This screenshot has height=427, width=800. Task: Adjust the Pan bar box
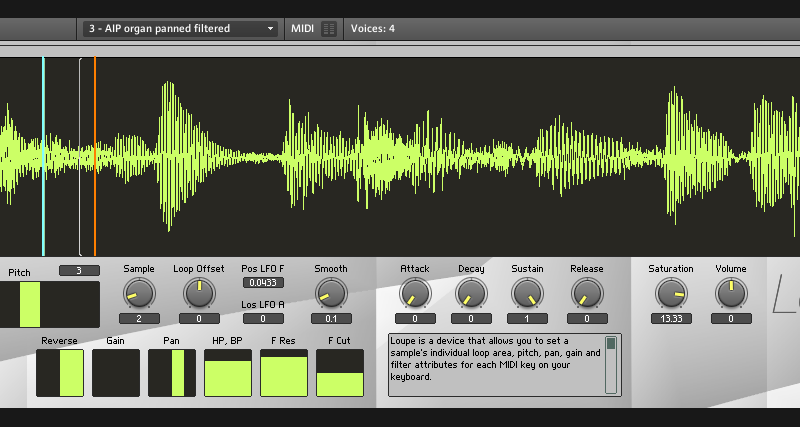pos(172,372)
